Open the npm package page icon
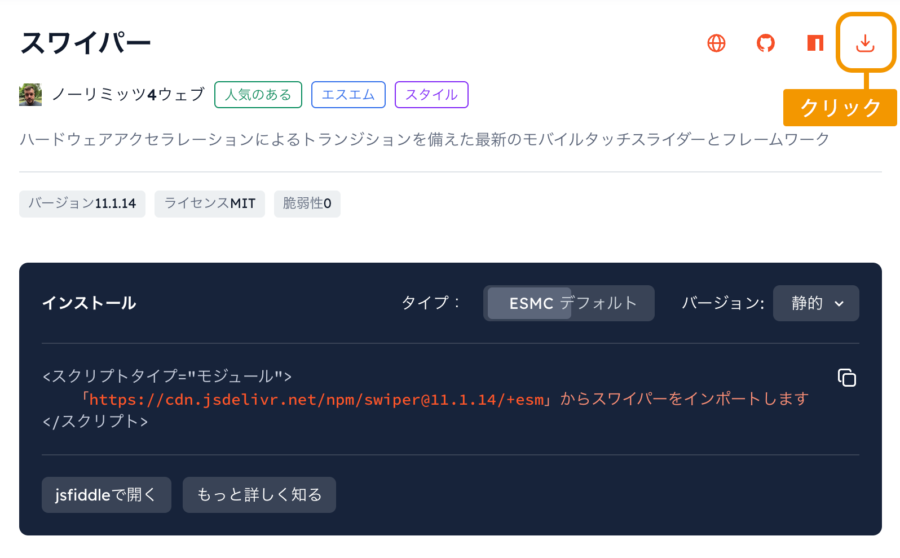 [x=815, y=43]
